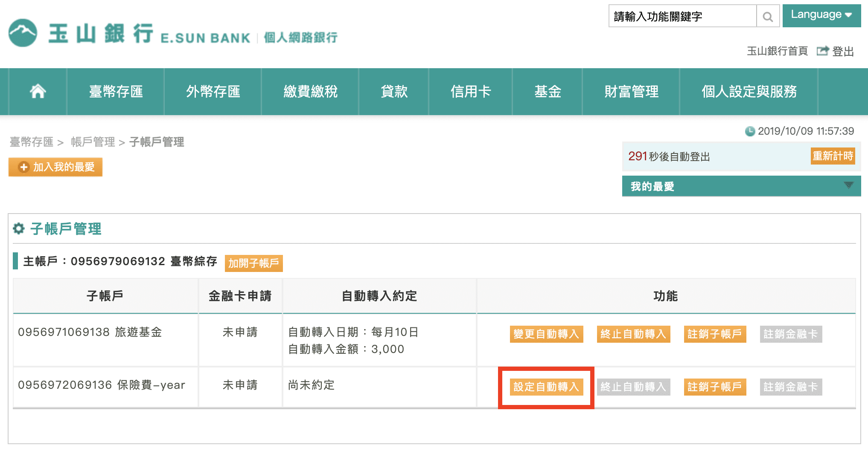Image resolution: width=868 pixels, height=451 pixels.
Task: Click 未申請 in the 保險費-year row
Action: pyautogui.click(x=240, y=385)
